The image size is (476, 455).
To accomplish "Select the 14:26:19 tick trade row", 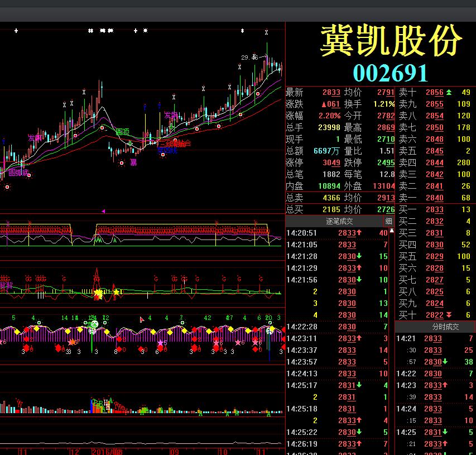I will 337,444.
